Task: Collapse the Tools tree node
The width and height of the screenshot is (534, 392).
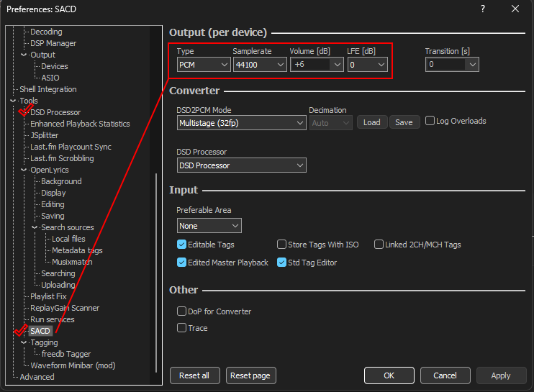Action: click(x=13, y=101)
